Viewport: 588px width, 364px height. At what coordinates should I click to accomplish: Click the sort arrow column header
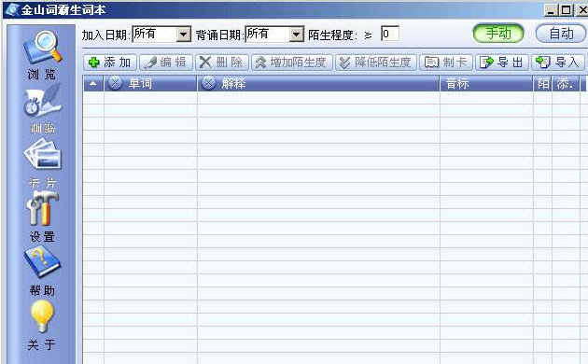(x=93, y=83)
